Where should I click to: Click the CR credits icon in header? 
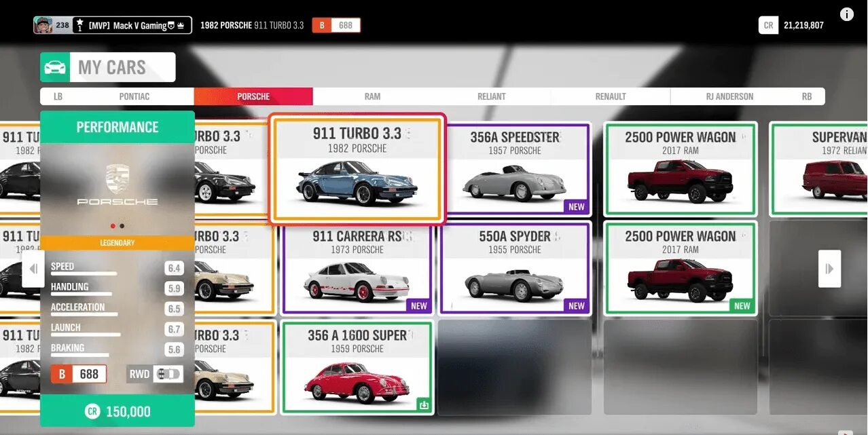tap(768, 25)
